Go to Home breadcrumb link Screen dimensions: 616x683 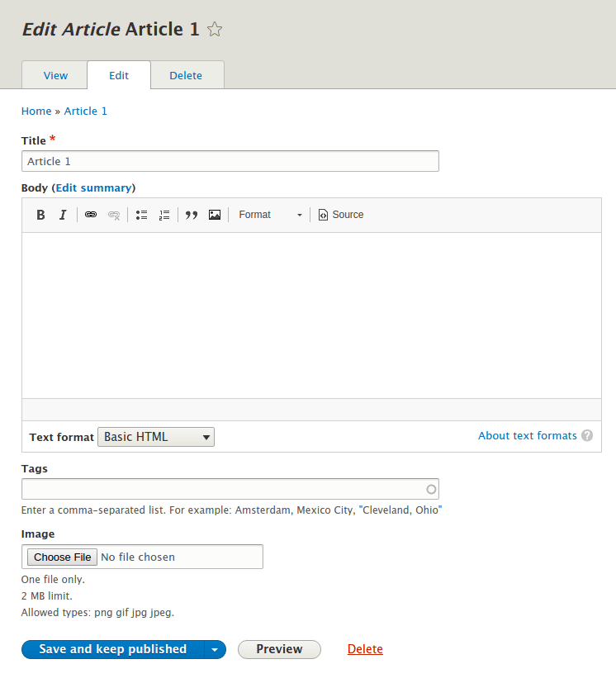[x=36, y=111]
